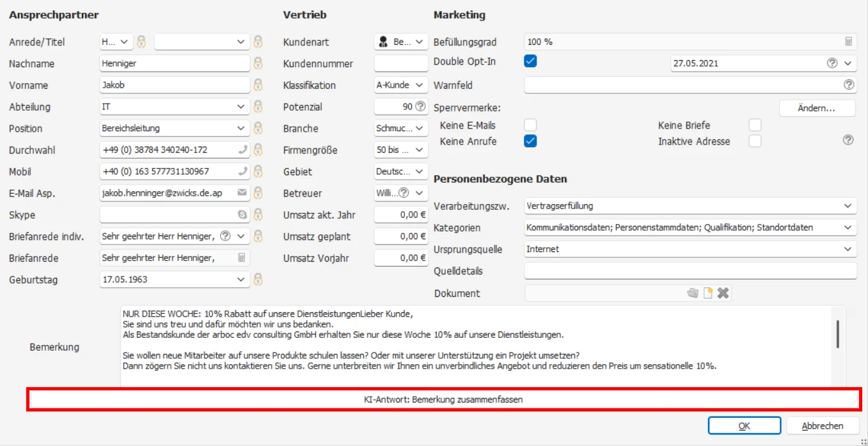This screenshot has height=446, width=868.
Task: Open the help icon in the Warnfeld
Action: pos(849,84)
